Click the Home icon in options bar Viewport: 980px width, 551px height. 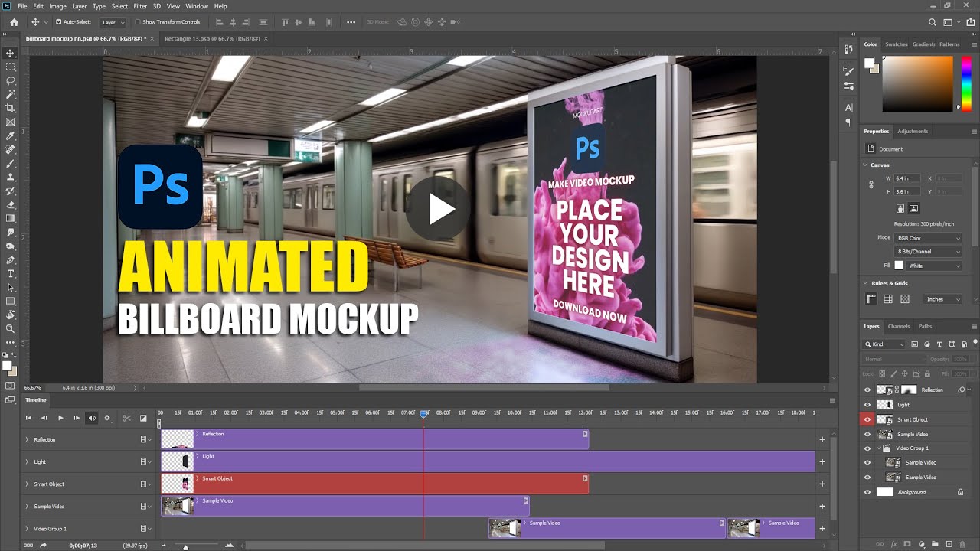click(x=14, y=22)
